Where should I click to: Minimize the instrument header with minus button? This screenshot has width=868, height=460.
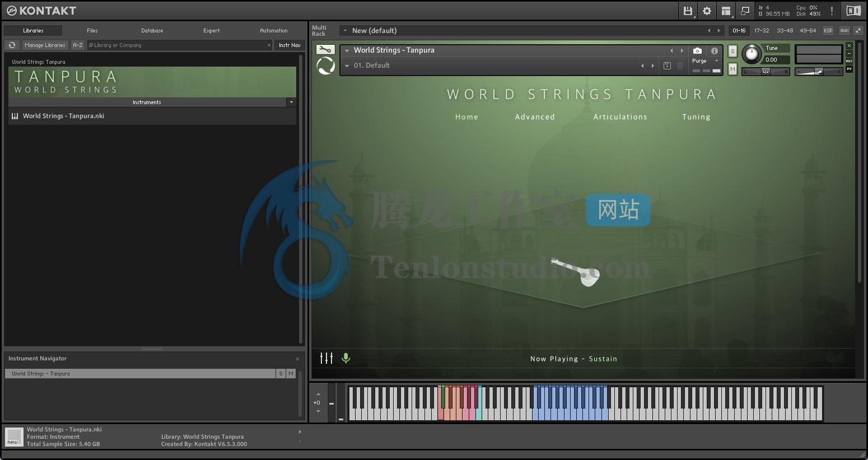[x=849, y=54]
